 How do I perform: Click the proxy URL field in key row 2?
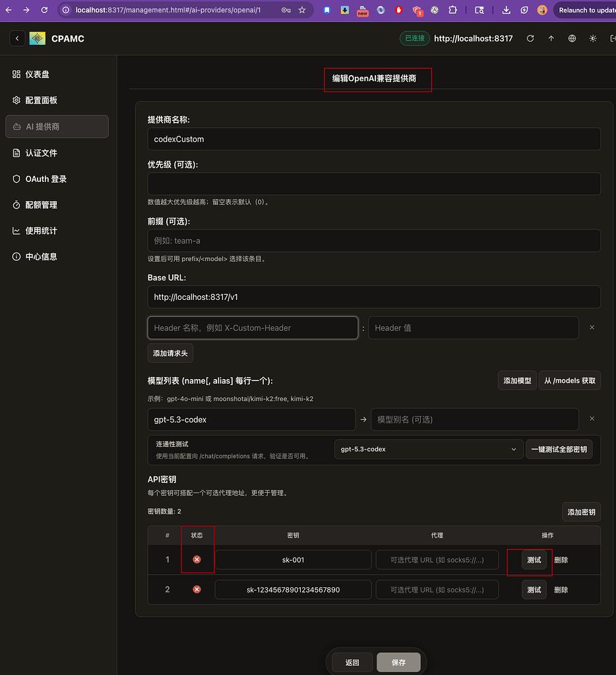coord(437,590)
